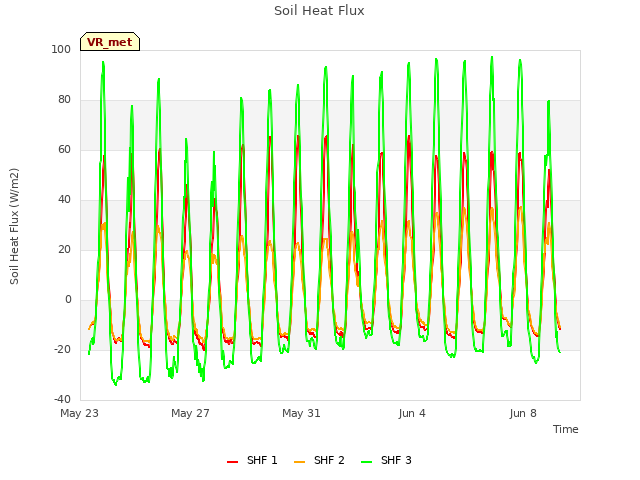This screenshot has height=480, width=640.
Task: Click the May 27 x-axis label
Action: [x=190, y=413]
